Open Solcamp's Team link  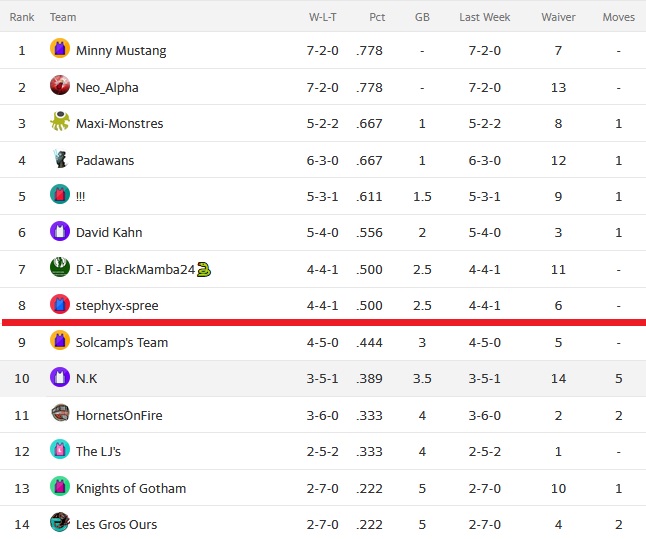pyautogui.click(x=122, y=342)
